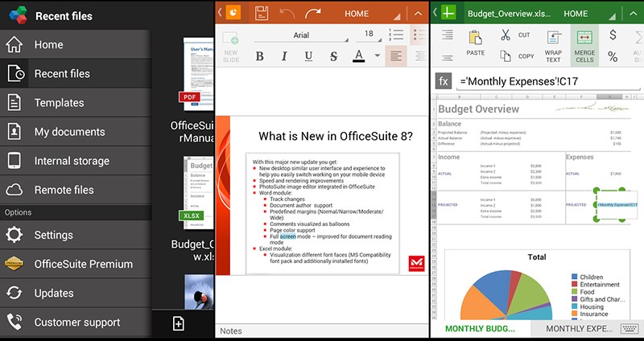644x341 pixels.
Task: Toggle Wrap Text
Action: coord(553,46)
